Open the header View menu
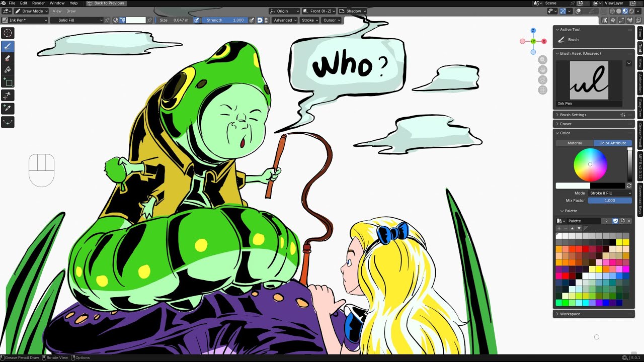This screenshot has height=362, width=644. coord(57,11)
